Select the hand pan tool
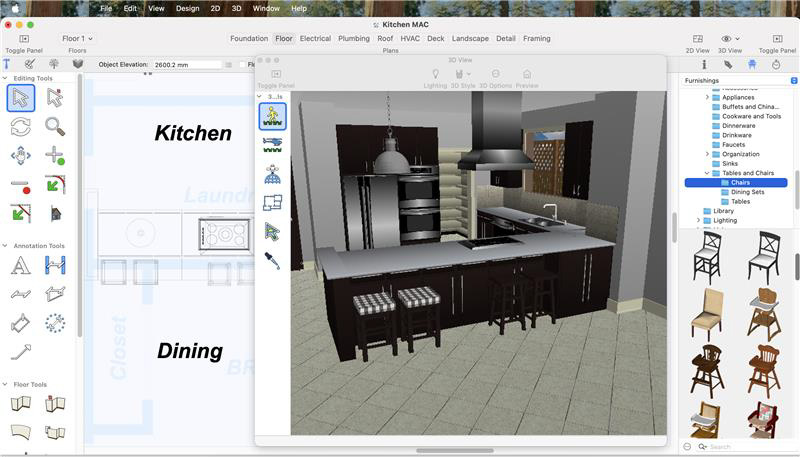This screenshot has width=800, height=457. (21, 155)
